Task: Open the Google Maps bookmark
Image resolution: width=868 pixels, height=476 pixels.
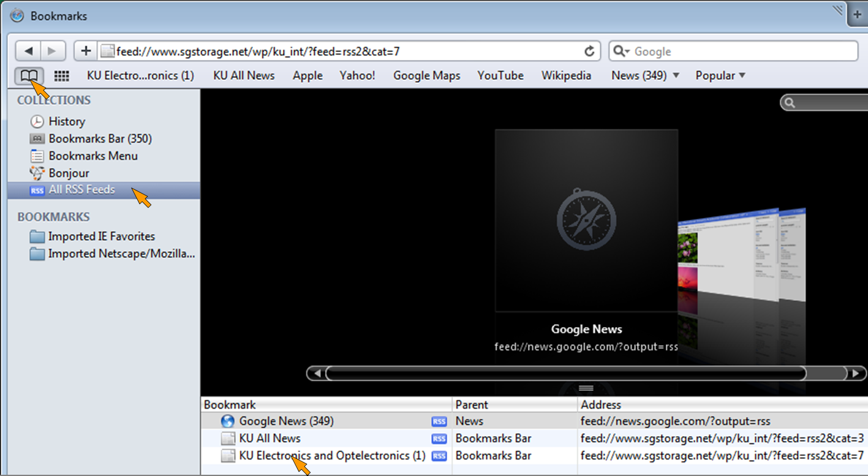Action: coord(426,76)
